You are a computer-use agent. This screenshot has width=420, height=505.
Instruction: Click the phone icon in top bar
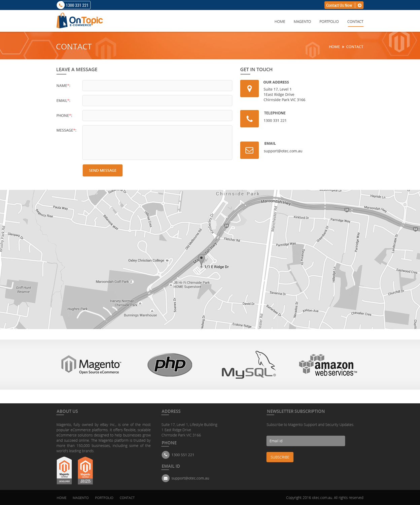pyautogui.click(x=61, y=5)
